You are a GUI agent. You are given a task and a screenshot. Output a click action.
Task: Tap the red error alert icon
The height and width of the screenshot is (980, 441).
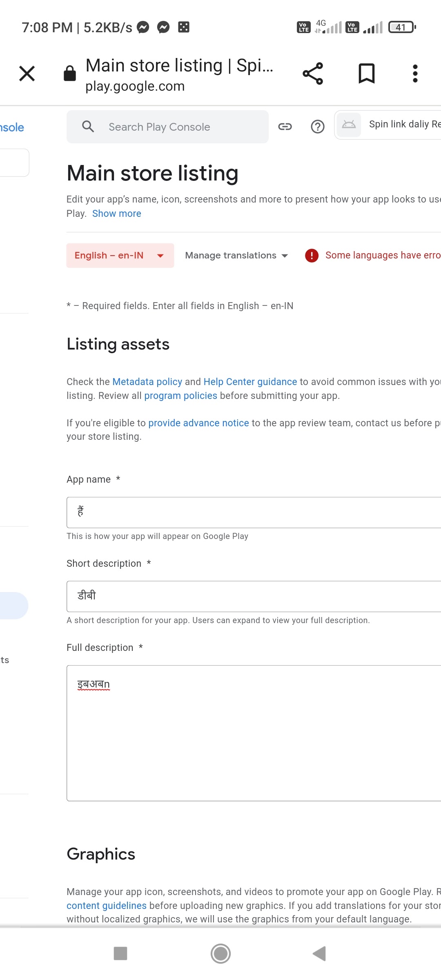click(x=312, y=256)
